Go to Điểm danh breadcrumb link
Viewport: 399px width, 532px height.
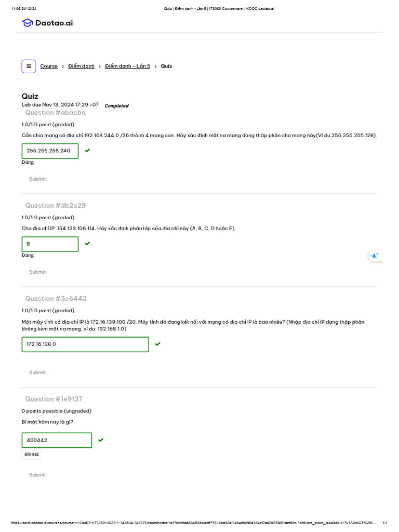coord(81,66)
